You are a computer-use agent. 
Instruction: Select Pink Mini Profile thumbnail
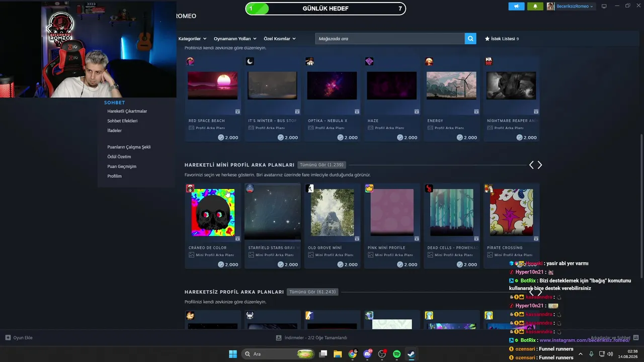[x=392, y=212]
